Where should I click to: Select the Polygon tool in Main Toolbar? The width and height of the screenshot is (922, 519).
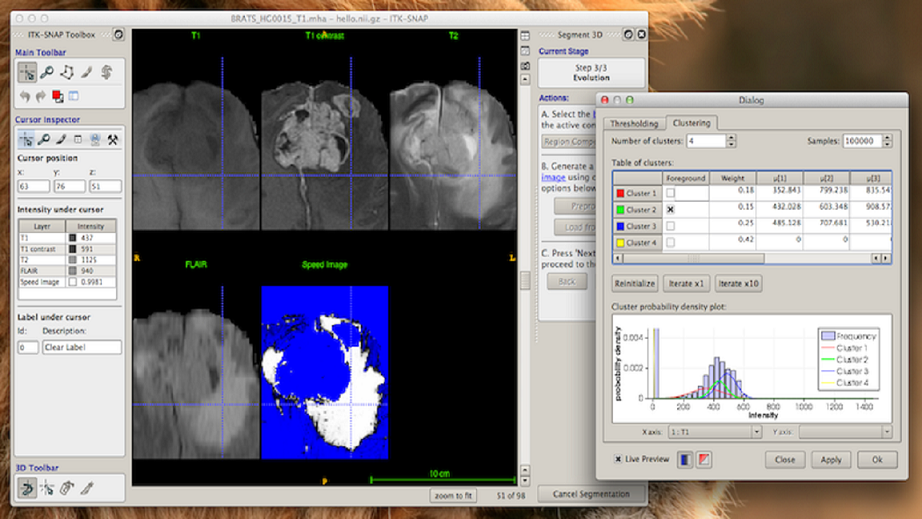[x=67, y=72]
